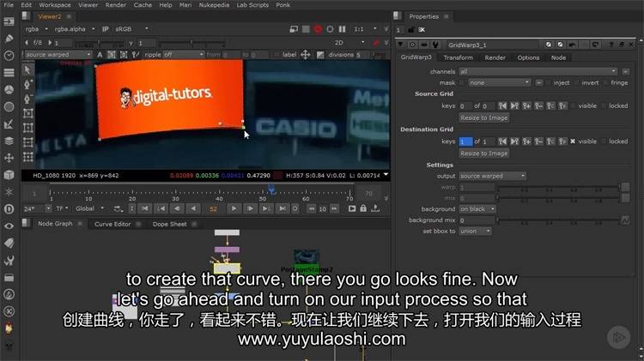Click the transform jack arrows icon in viewer toolbar

point(305,55)
